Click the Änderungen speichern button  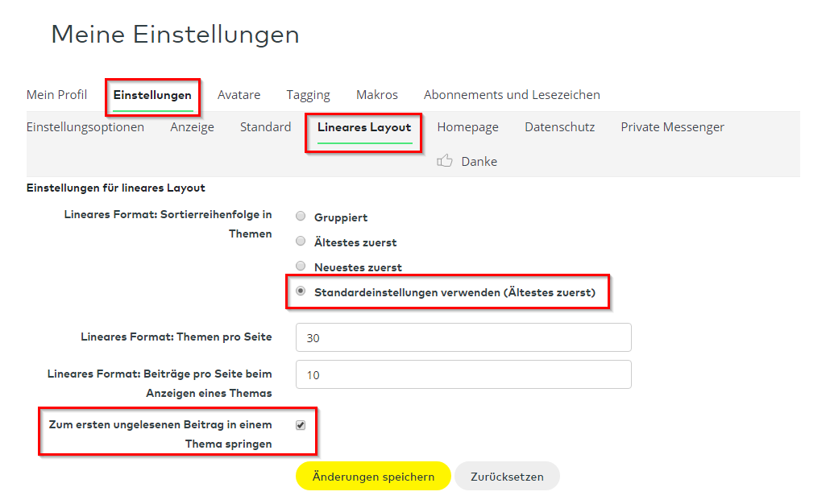373,476
